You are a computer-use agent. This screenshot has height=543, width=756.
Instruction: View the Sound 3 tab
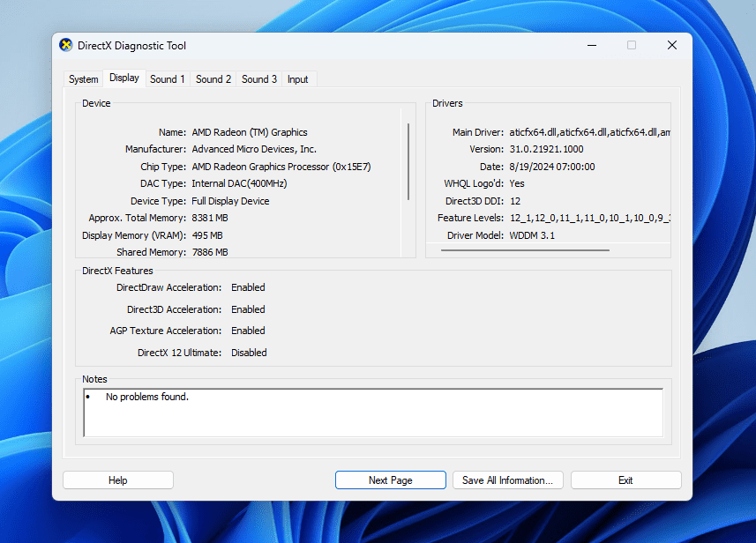[x=258, y=78]
